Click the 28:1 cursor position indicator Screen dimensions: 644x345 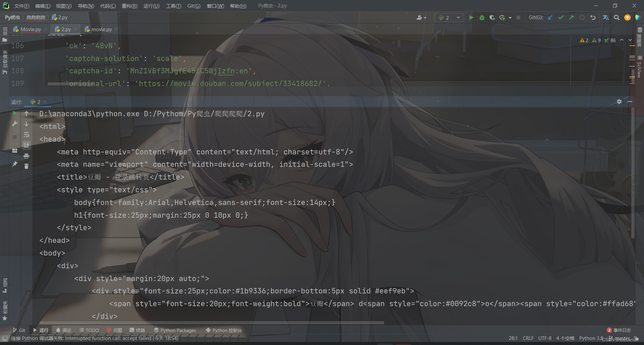(x=513, y=338)
